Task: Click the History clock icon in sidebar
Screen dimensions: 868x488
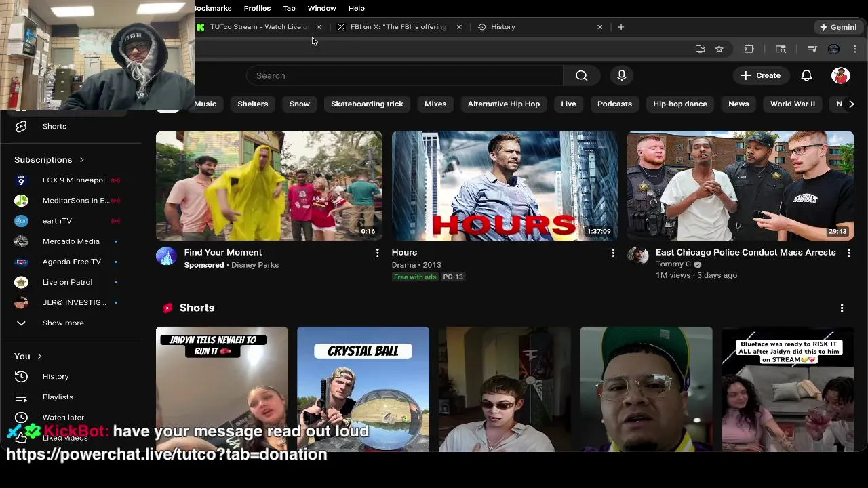Action: [x=21, y=376]
